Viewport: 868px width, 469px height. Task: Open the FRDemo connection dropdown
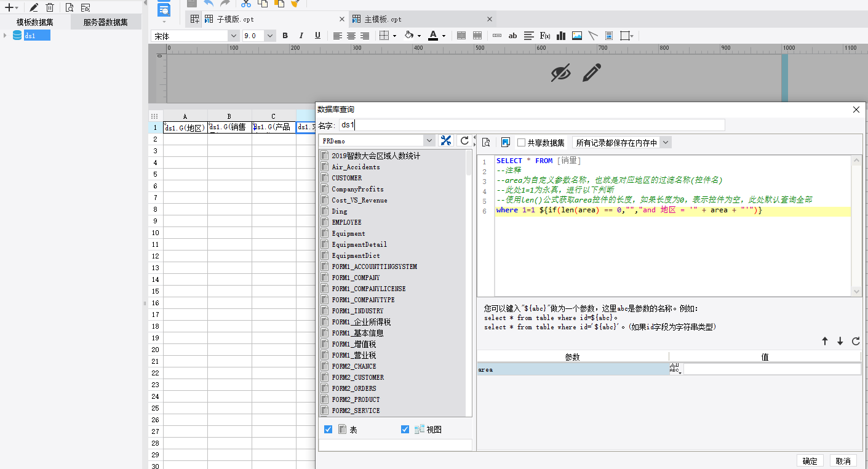click(429, 141)
